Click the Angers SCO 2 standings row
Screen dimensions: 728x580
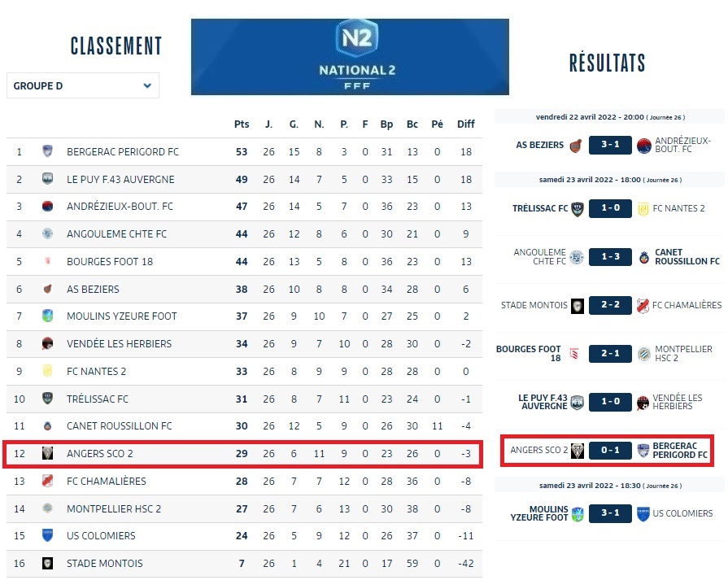click(x=242, y=453)
